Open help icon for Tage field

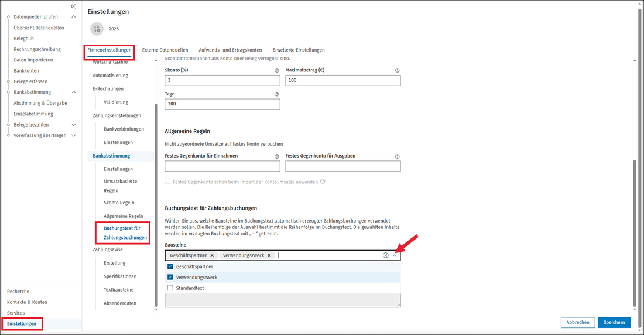coord(276,94)
